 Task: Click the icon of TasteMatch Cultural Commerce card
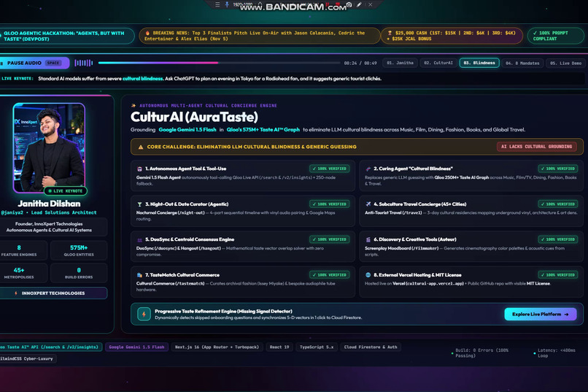[139, 275]
